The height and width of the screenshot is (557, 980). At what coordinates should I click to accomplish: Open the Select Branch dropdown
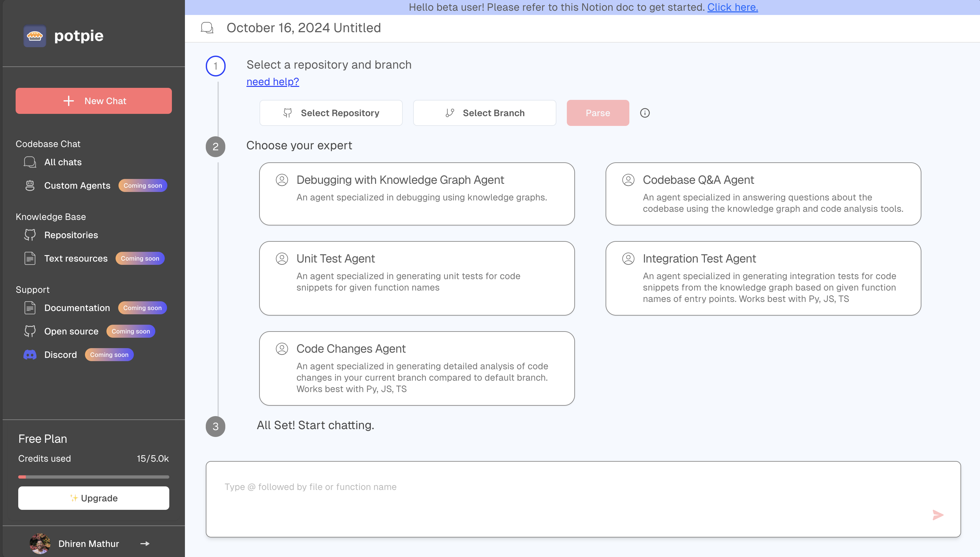(x=484, y=113)
